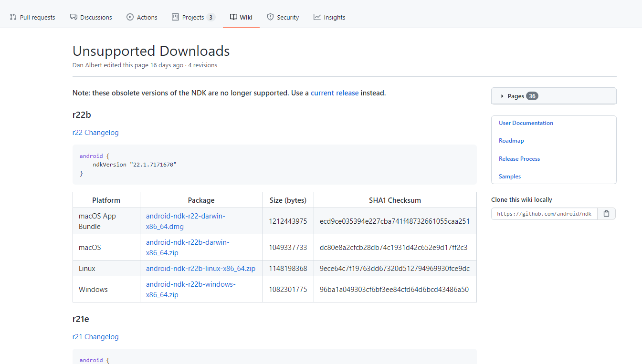Open Roadmap in sidebar
The width and height of the screenshot is (642, 364).
pos(511,141)
